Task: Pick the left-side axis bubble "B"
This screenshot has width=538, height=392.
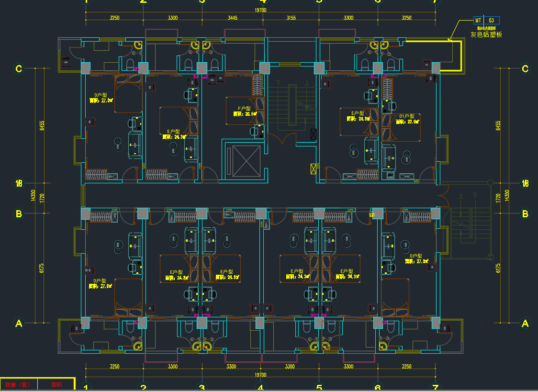Action: 19,213
